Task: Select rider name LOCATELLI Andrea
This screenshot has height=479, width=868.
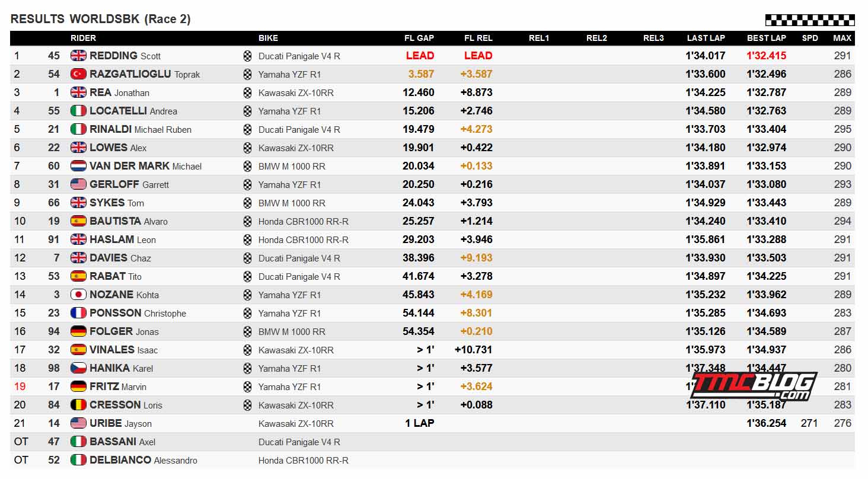Action: pyautogui.click(x=133, y=111)
